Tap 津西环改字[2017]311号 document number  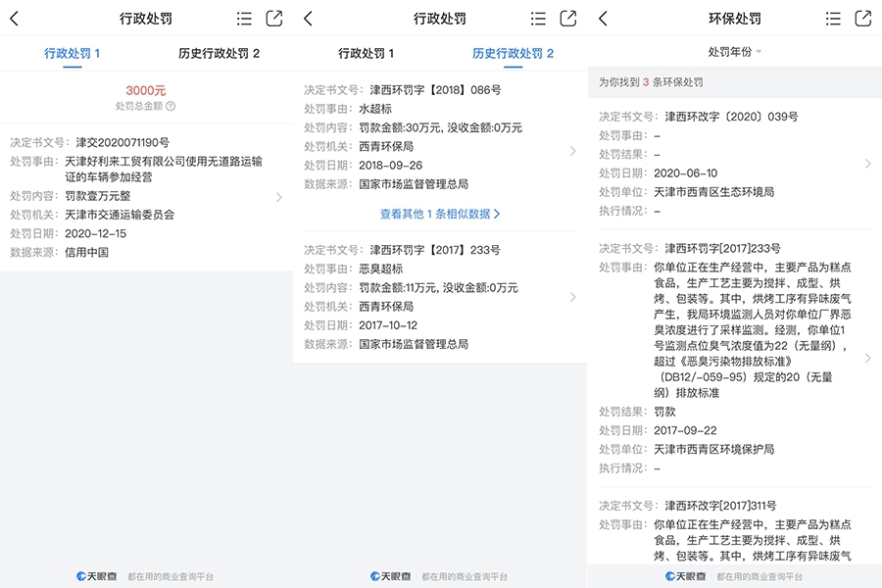pyautogui.click(x=720, y=506)
